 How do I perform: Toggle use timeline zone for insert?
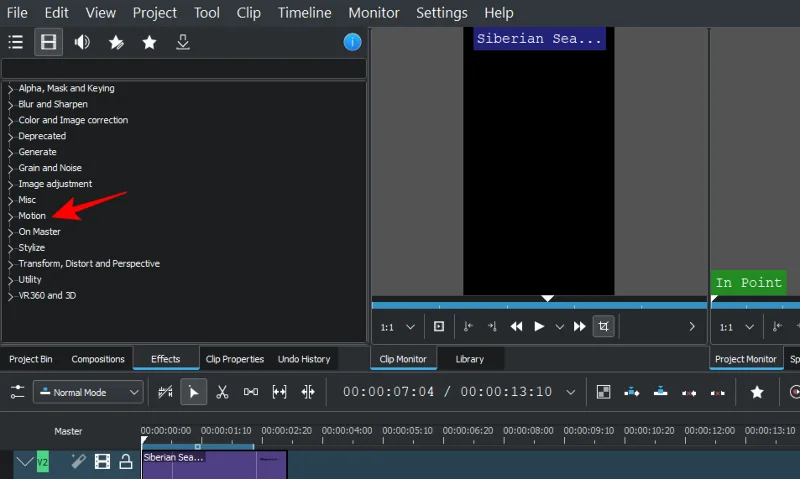[165, 392]
